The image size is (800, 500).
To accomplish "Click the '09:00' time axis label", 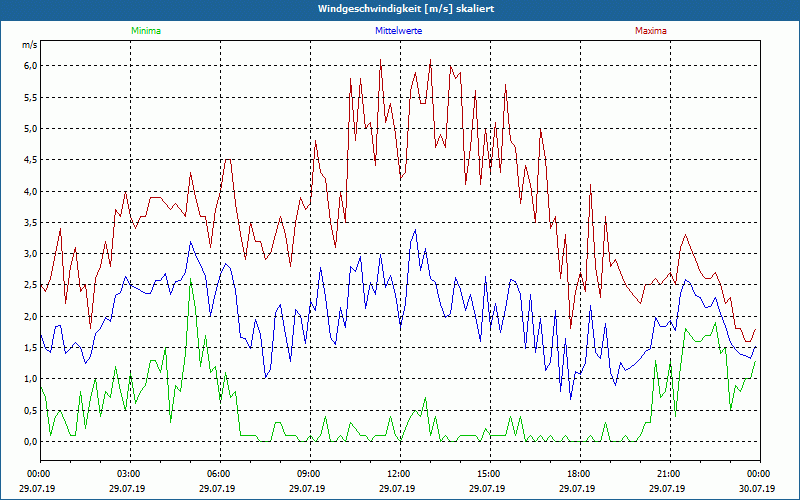I will (x=310, y=474).
